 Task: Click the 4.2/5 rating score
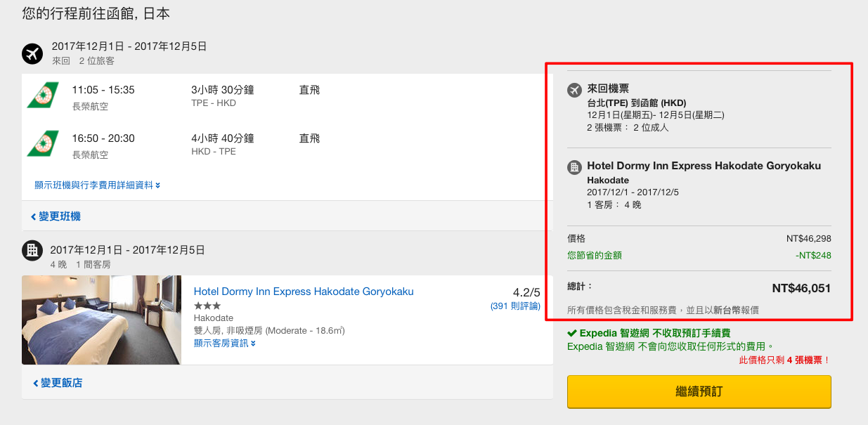527,293
